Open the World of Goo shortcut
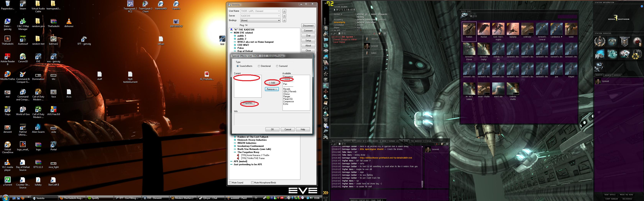Image resolution: width=644 pixels, height=201 pixels. pos(23,111)
